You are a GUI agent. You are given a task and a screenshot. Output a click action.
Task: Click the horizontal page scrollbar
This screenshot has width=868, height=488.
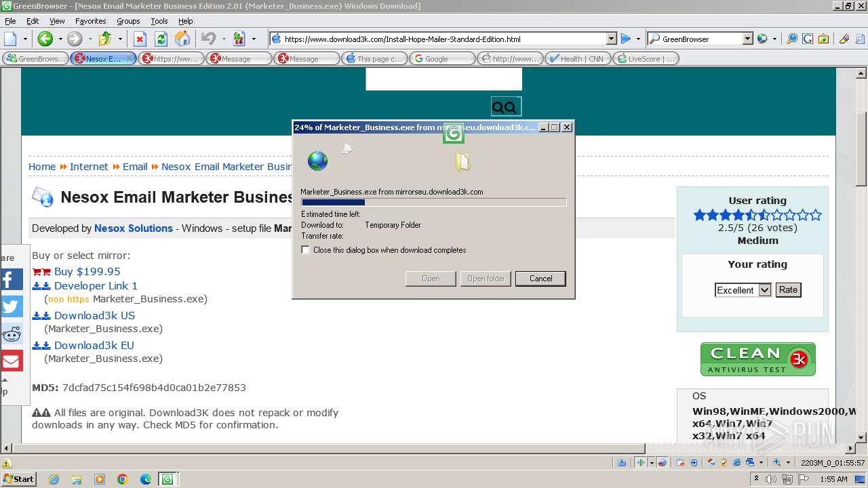(x=328, y=448)
